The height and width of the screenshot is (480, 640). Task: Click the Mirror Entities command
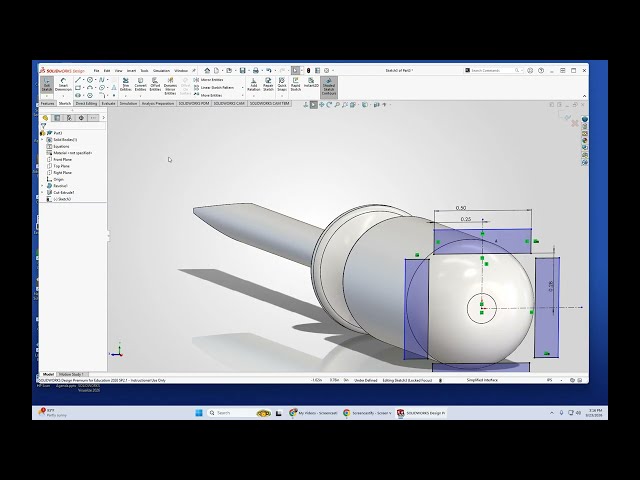[209, 80]
